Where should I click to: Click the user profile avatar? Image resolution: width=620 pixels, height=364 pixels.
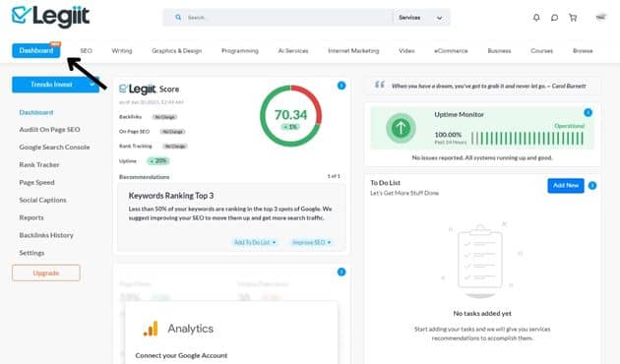coord(600,18)
